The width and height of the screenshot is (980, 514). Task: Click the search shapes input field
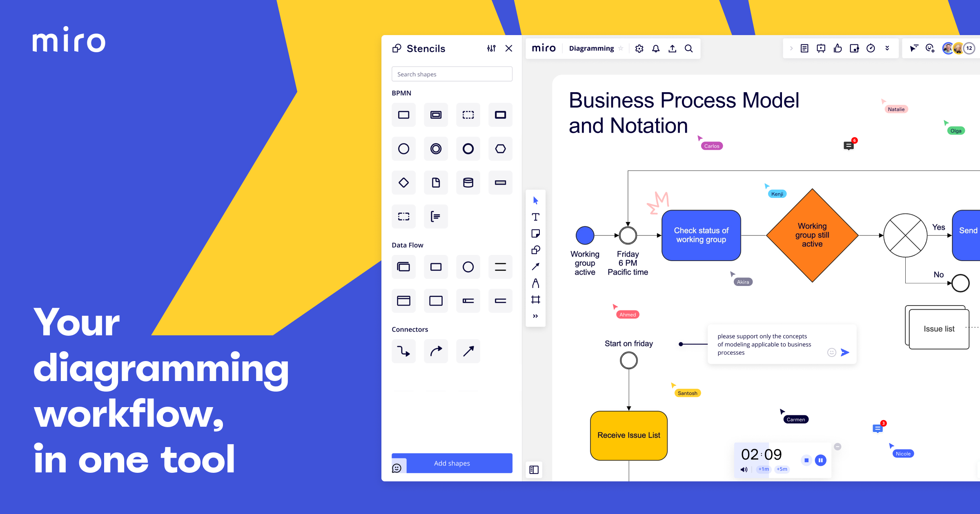(x=452, y=73)
